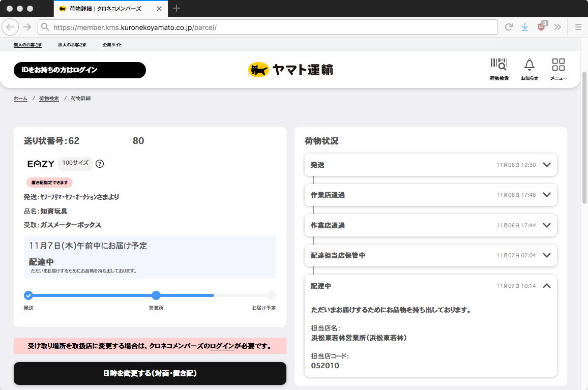Open the browser hamburger menu
The width and height of the screenshot is (588, 390).
click(x=578, y=27)
